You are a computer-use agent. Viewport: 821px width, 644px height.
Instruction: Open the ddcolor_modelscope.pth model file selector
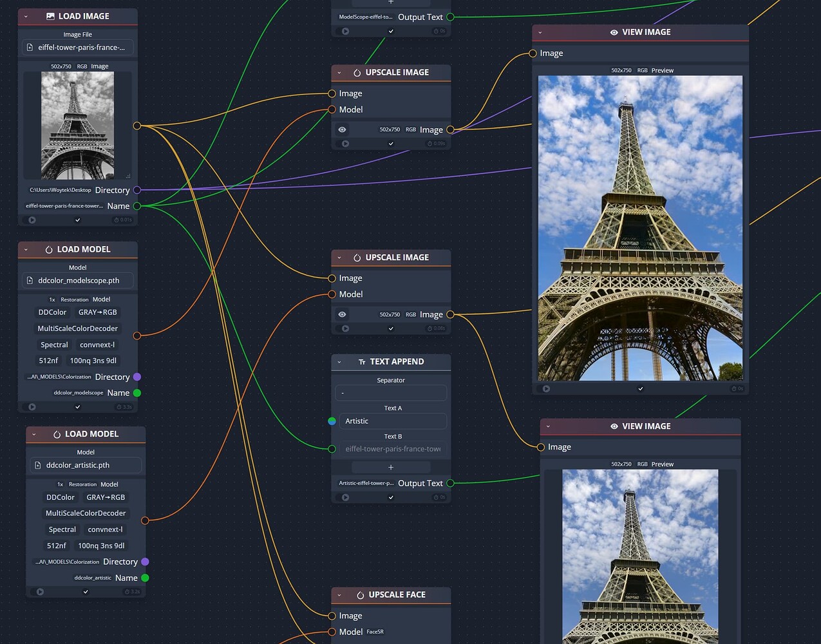coord(78,280)
